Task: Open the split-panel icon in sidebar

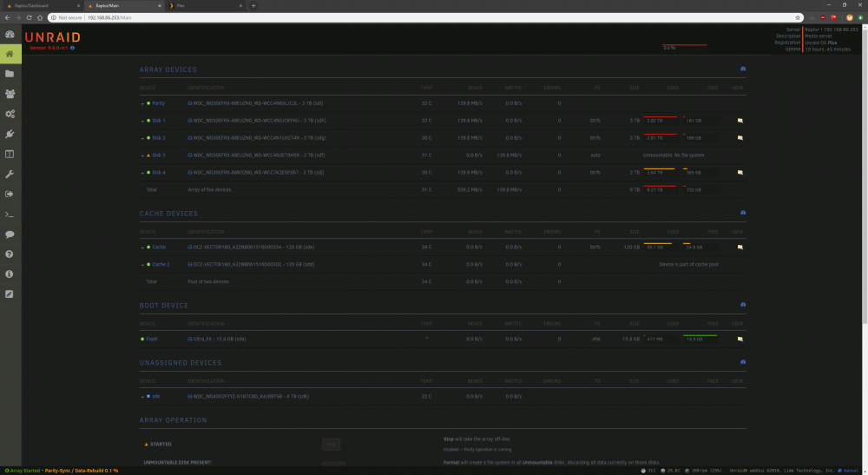Action: click(x=10, y=154)
